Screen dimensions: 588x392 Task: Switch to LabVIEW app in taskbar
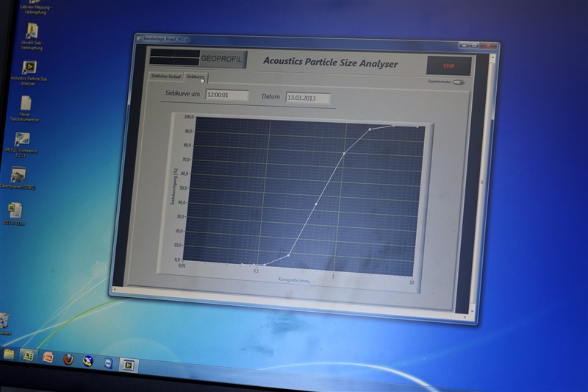(129, 364)
